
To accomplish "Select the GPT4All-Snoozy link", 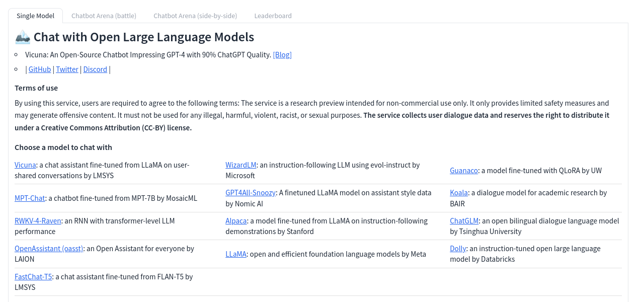I will tap(251, 193).
